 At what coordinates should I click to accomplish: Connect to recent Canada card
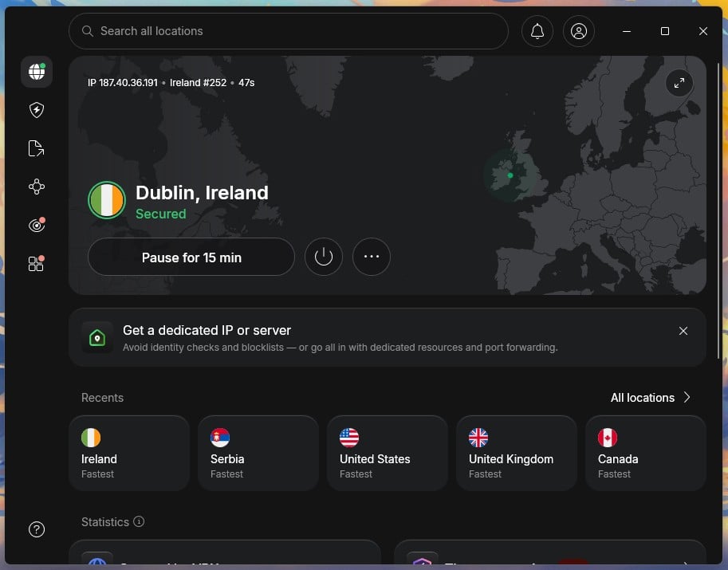coord(645,453)
